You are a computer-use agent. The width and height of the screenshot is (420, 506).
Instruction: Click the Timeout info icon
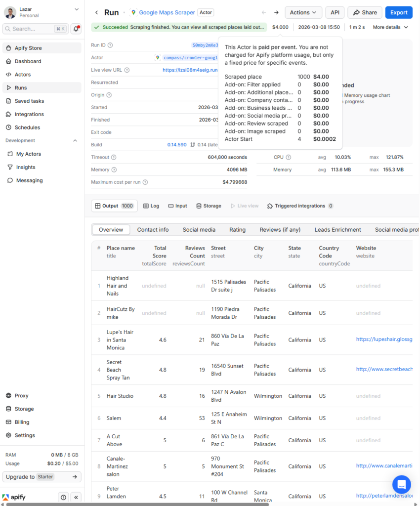pyautogui.click(x=114, y=158)
